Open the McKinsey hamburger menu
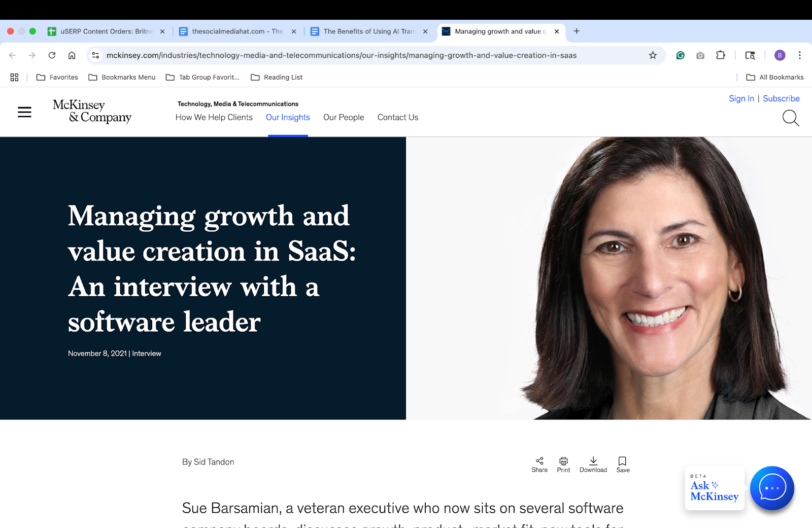Screen dimensions: 812x528 tap(24, 112)
